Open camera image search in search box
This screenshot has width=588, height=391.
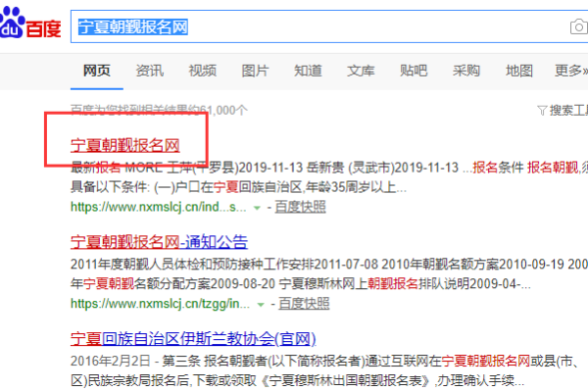pyautogui.click(x=579, y=27)
